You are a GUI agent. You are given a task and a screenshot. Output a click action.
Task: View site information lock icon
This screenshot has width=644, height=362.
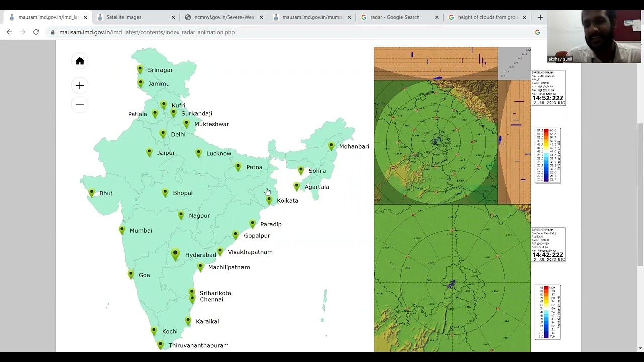52,32
